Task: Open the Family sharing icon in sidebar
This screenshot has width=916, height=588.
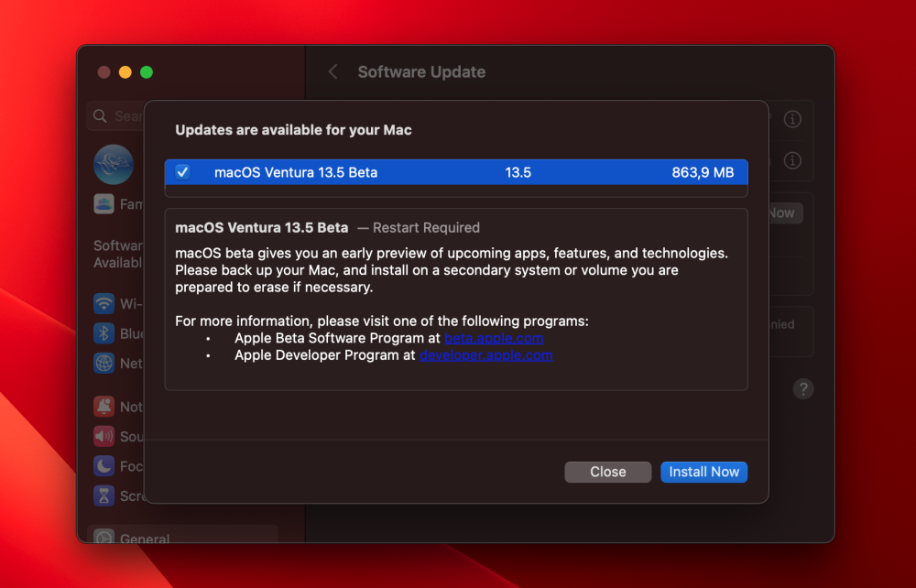Action: point(104,204)
